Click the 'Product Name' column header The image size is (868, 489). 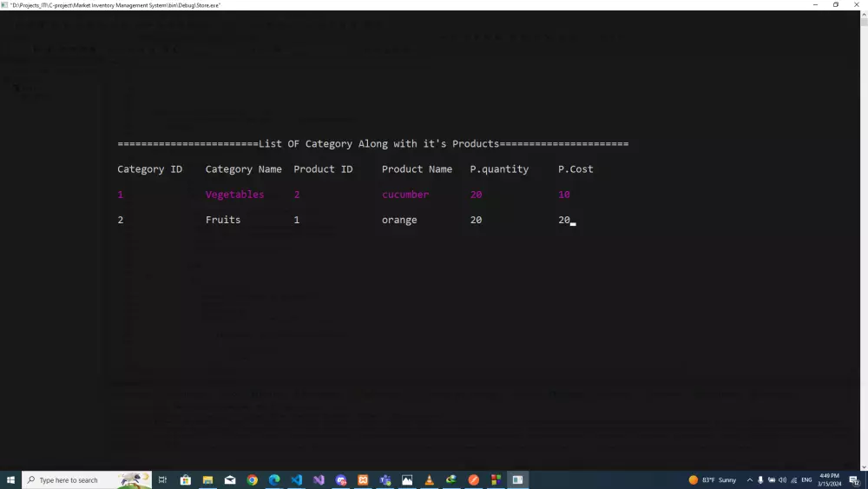417,169
